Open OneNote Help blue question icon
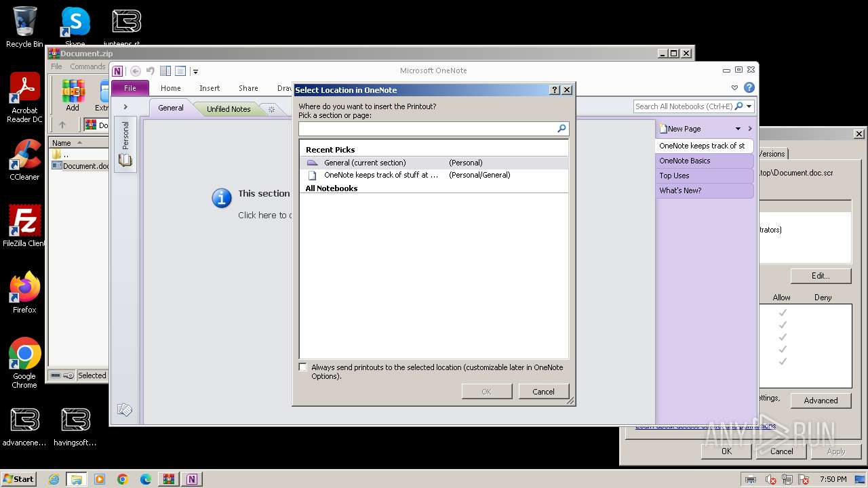Viewport: 868px width, 488px height. 749,87
